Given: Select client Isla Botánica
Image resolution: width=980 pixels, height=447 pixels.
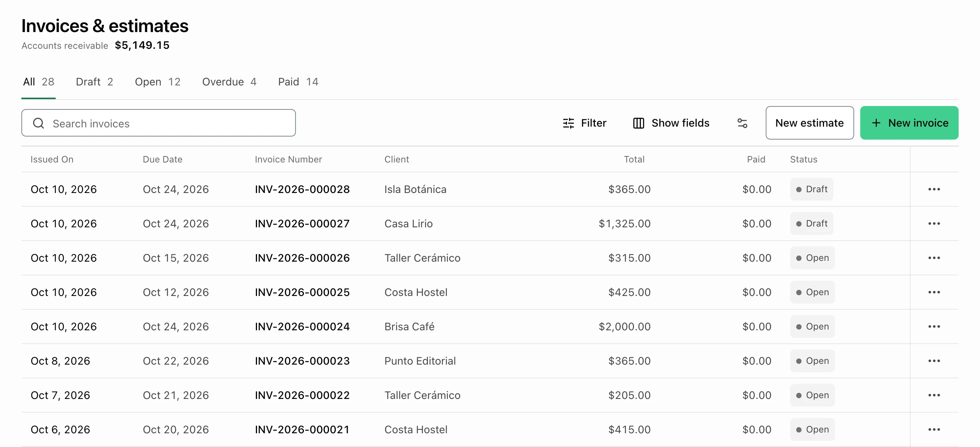Looking at the screenshot, I should [x=415, y=189].
